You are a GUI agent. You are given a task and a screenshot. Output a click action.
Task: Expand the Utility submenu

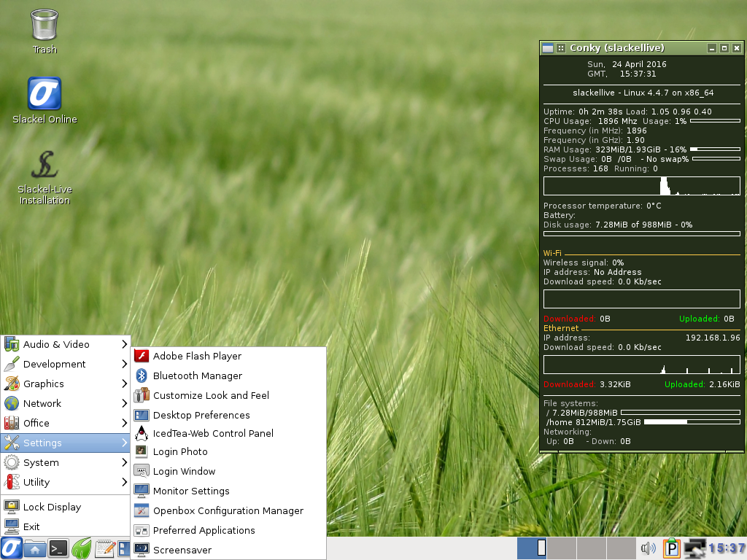pyautogui.click(x=65, y=482)
